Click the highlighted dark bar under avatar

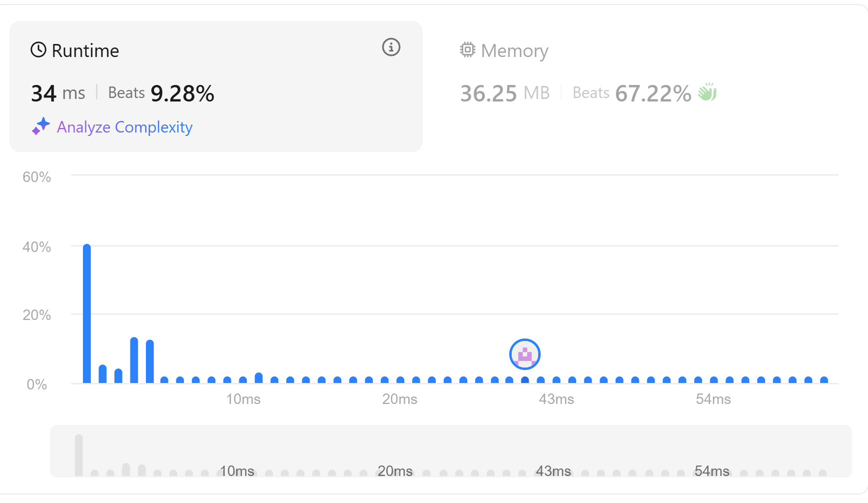(525, 380)
